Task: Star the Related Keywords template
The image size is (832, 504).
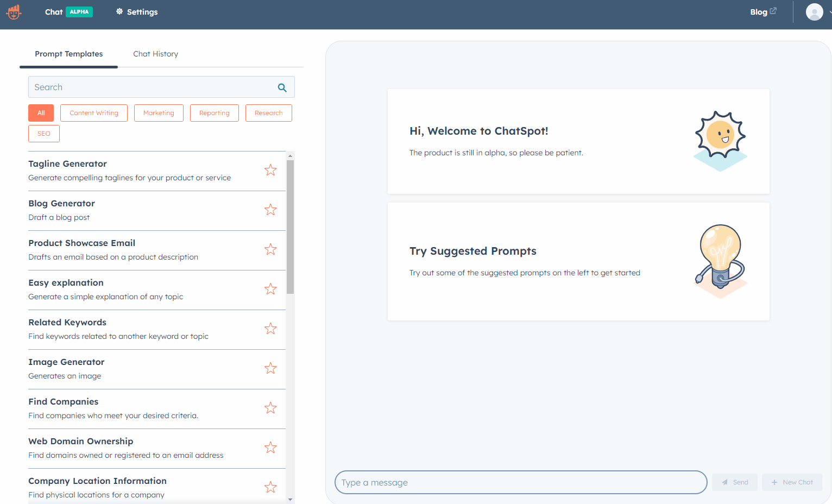Action: pyautogui.click(x=270, y=329)
